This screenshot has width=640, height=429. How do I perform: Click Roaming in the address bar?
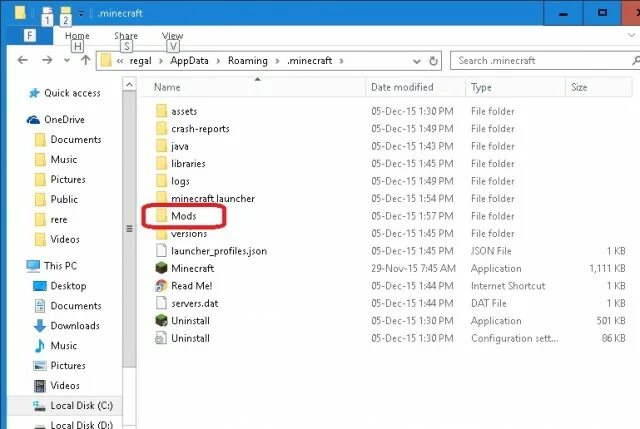tap(248, 61)
